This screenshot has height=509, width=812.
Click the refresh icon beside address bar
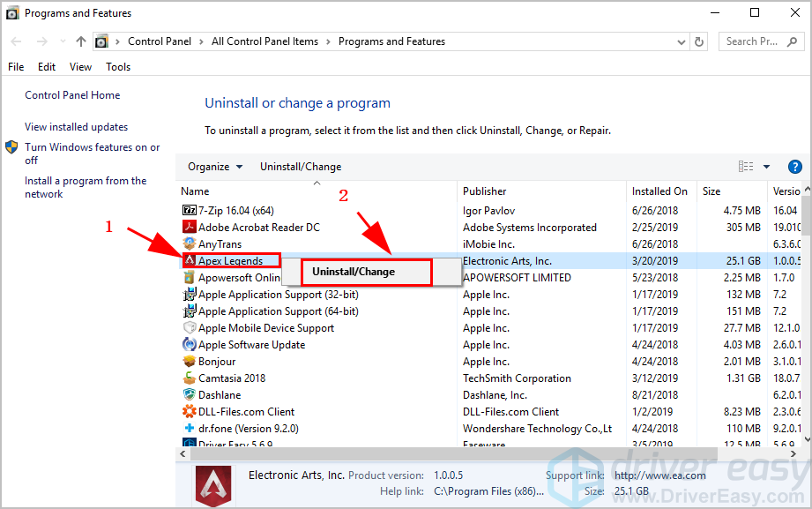(699, 41)
